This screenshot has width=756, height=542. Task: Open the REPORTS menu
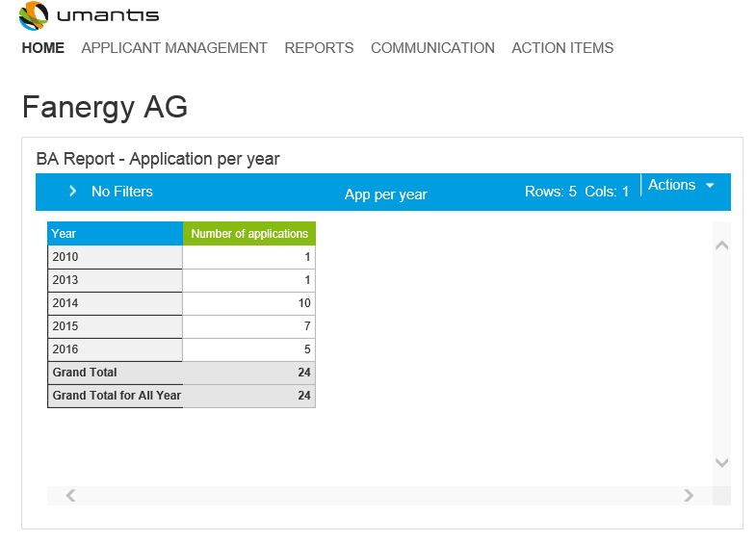pos(319,48)
